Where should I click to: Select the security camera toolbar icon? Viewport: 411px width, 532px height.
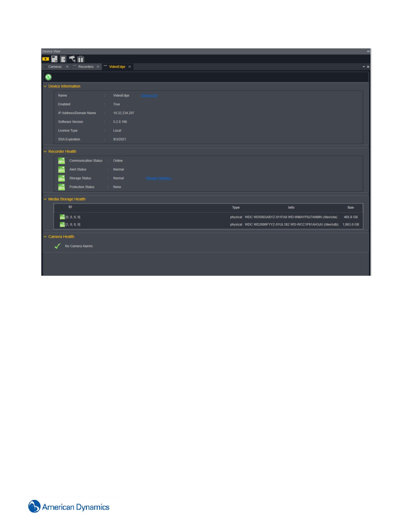tap(72, 59)
